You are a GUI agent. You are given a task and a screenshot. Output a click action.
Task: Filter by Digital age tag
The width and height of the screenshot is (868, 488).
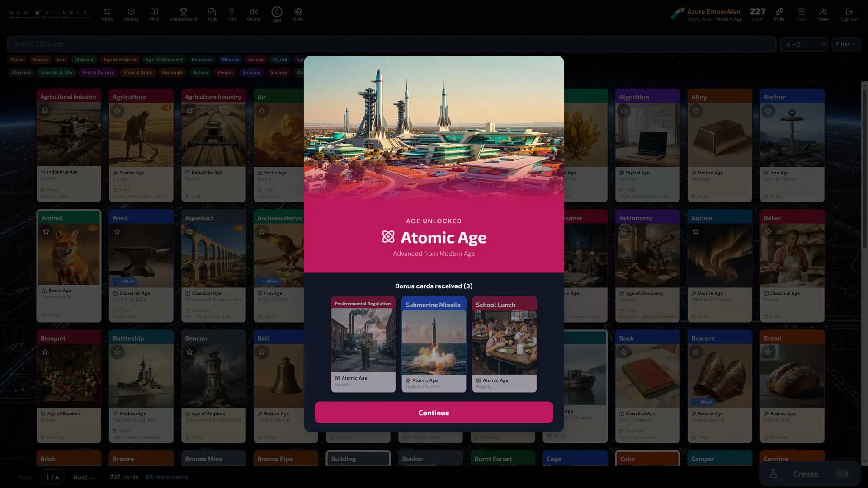pos(280,60)
